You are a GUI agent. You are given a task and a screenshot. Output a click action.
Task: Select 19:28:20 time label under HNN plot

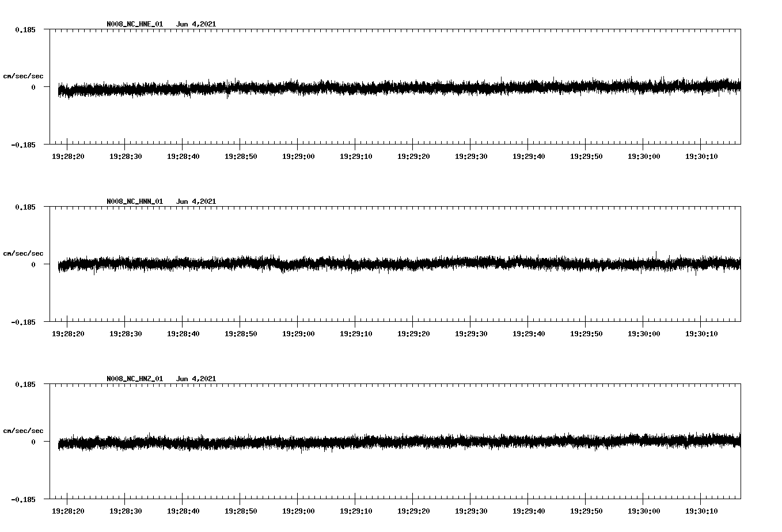coord(67,333)
